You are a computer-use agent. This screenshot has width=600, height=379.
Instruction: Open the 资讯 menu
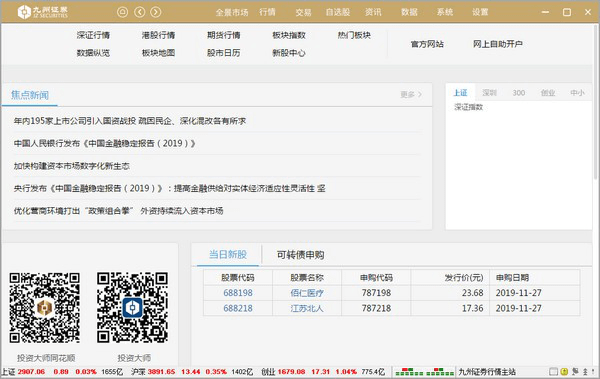(373, 12)
